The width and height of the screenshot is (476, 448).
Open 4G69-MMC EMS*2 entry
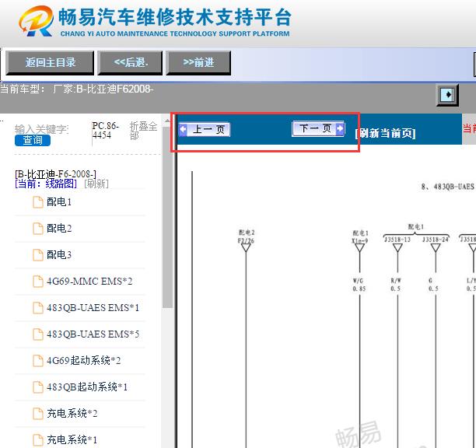(89, 281)
